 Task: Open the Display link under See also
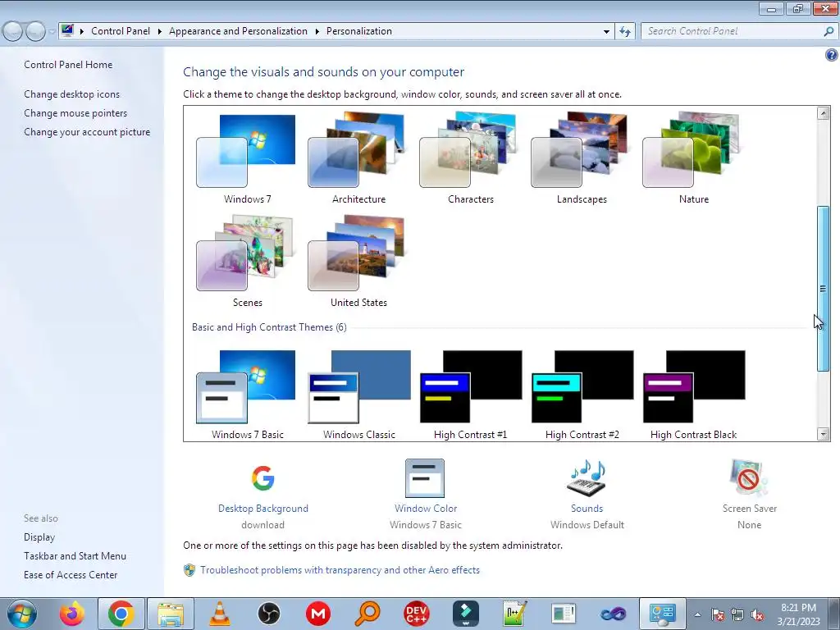(39, 536)
